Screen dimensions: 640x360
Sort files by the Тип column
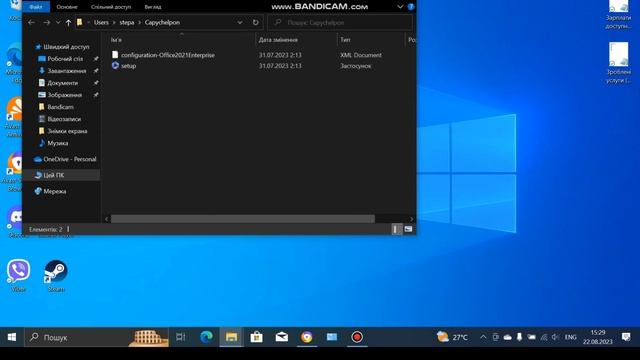[345, 40]
